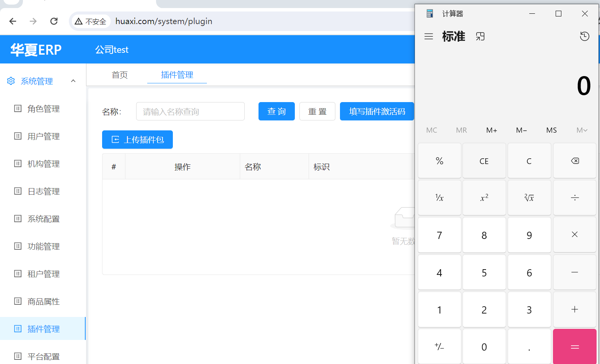
Task: Click the plus key
Action: coord(575,309)
